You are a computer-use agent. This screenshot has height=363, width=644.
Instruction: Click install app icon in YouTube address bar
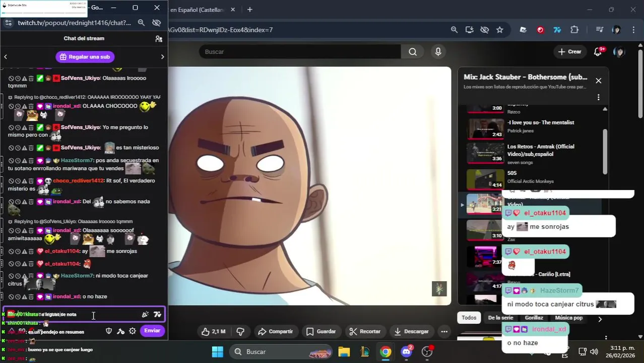tap(469, 30)
